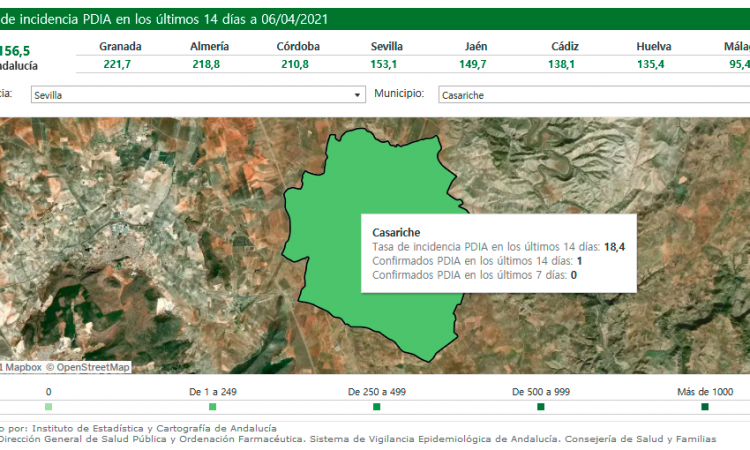750x450 pixels.
Task: Open the Mapbox attribution link
Action: click(22, 367)
